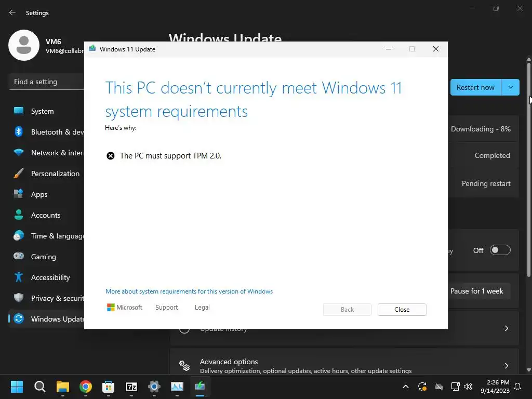Click the 'Downloading - 8%' status text

[x=481, y=129]
